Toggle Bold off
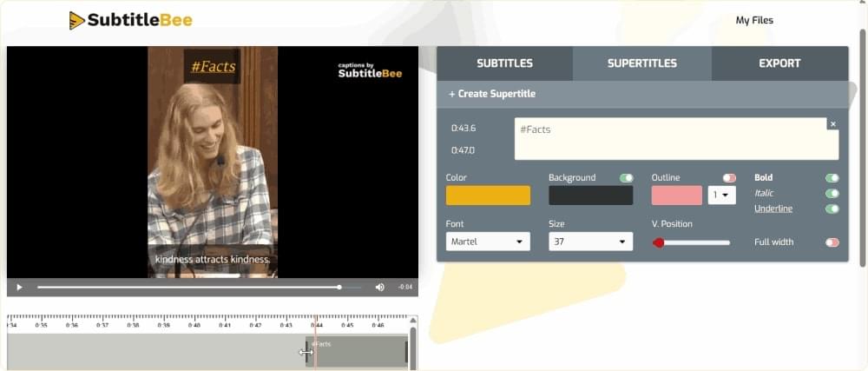868x371 pixels. pyautogui.click(x=832, y=178)
